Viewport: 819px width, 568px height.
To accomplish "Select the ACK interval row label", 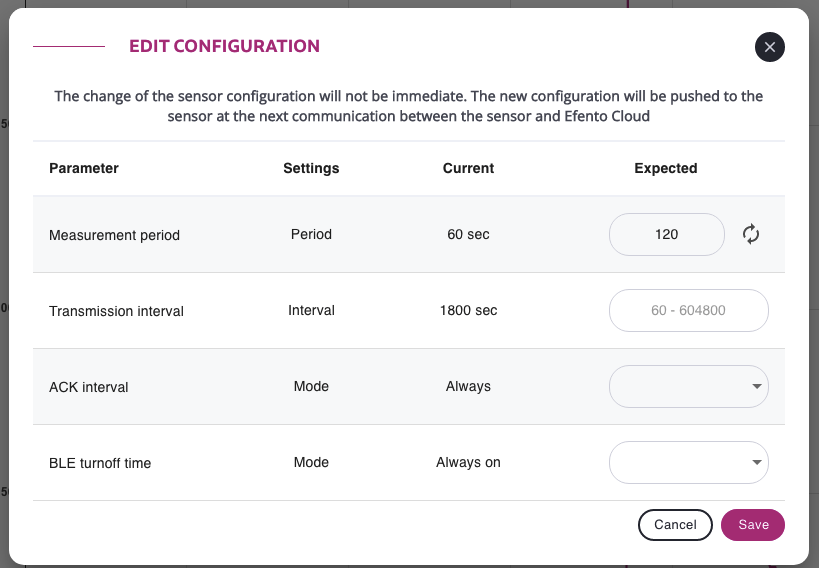I will 89,387.
